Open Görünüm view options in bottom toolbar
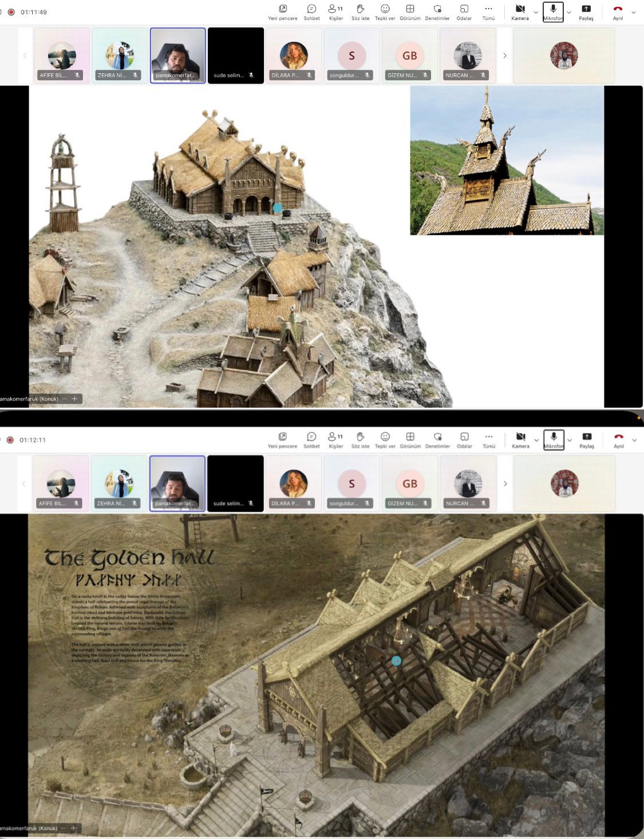This screenshot has height=839, width=644. (410, 439)
